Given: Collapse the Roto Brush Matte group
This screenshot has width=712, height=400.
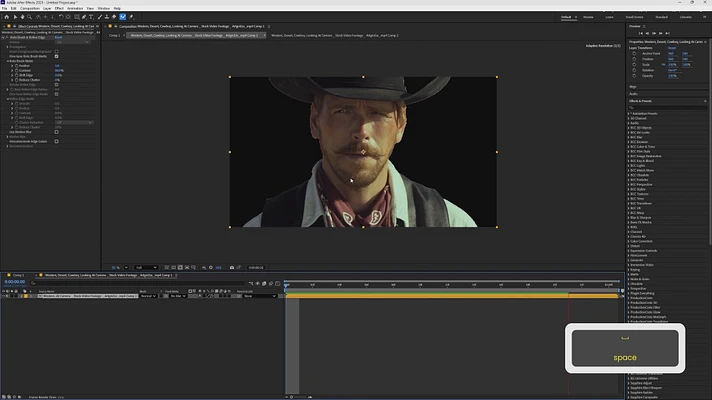Looking at the screenshot, I should click(x=8, y=61).
